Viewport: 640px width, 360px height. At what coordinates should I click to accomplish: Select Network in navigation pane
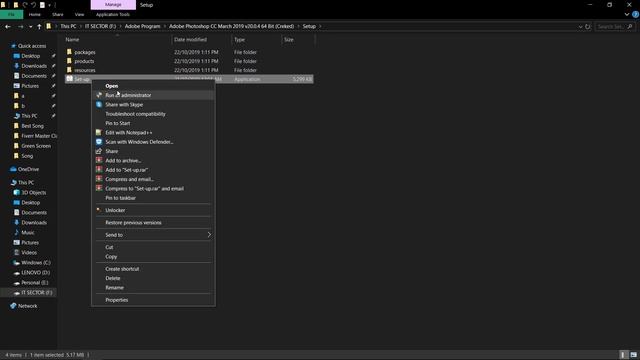pos(27,306)
